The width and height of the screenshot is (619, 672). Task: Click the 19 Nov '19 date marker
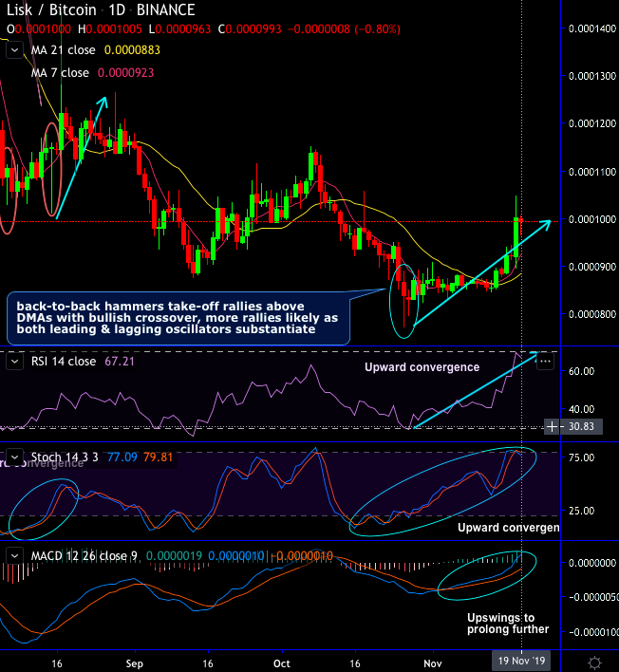[x=521, y=661]
